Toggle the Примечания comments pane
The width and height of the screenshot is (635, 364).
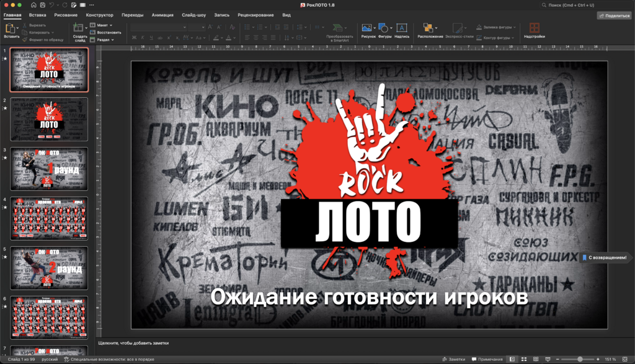[x=487, y=359]
